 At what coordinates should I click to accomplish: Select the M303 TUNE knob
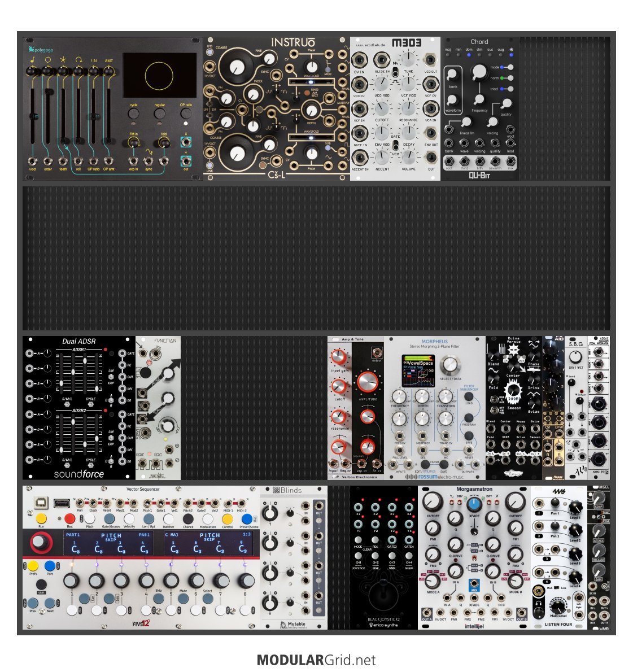tap(408, 59)
